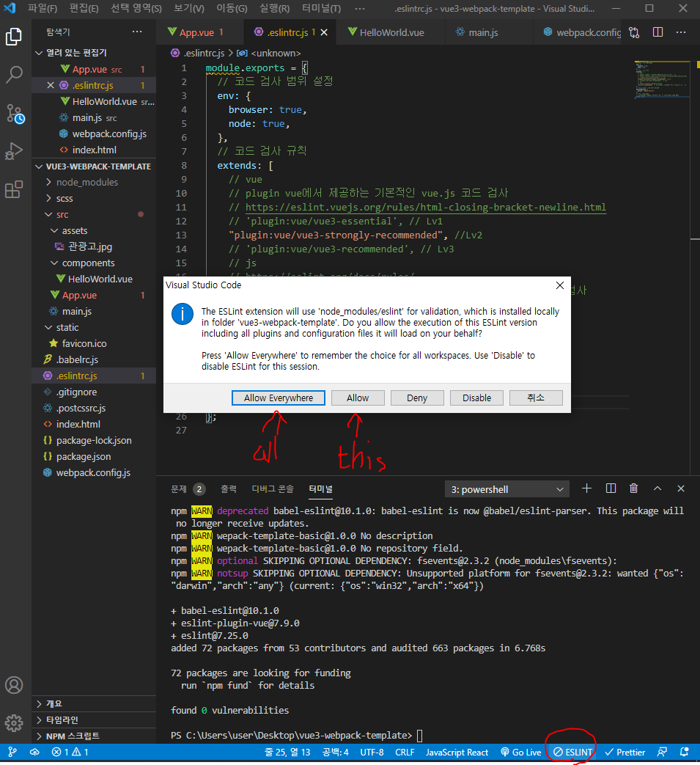The height and width of the screenshot is (765, 700).
Task: Open the Extensions view
Action: [14, 188]
